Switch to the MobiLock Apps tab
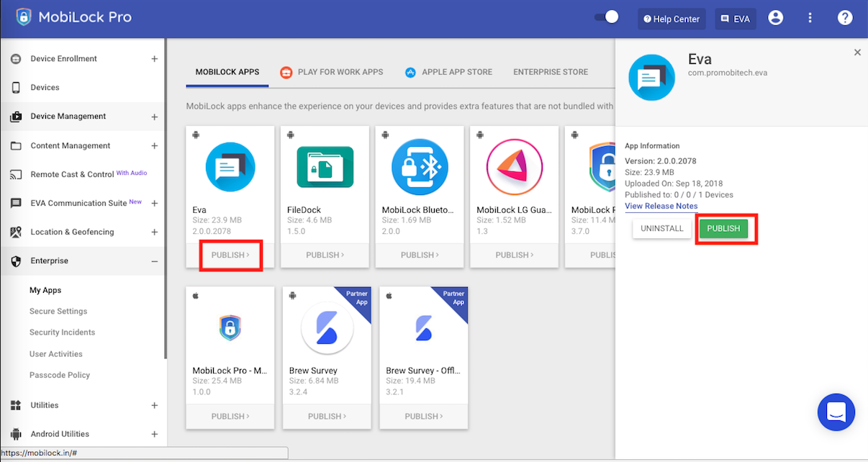 tap(227, 72)
